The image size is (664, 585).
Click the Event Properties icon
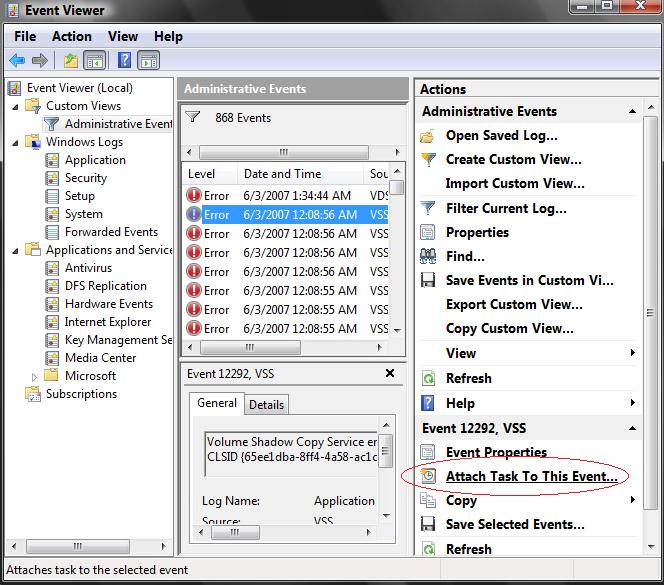tap(427, 452)
